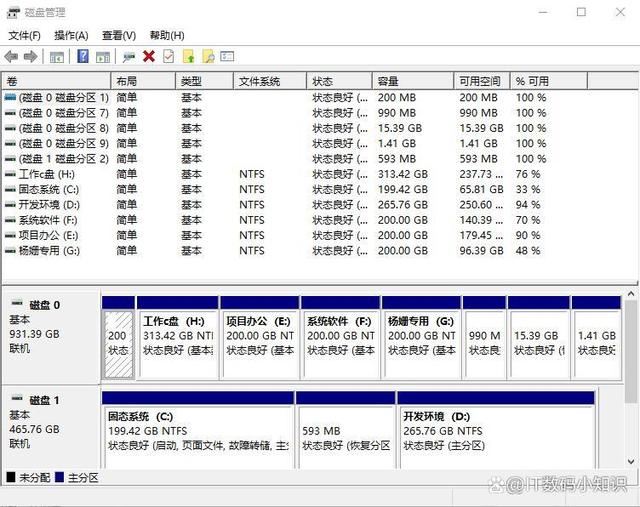Click the yellow folder up-arrow icon

point(189,56)
